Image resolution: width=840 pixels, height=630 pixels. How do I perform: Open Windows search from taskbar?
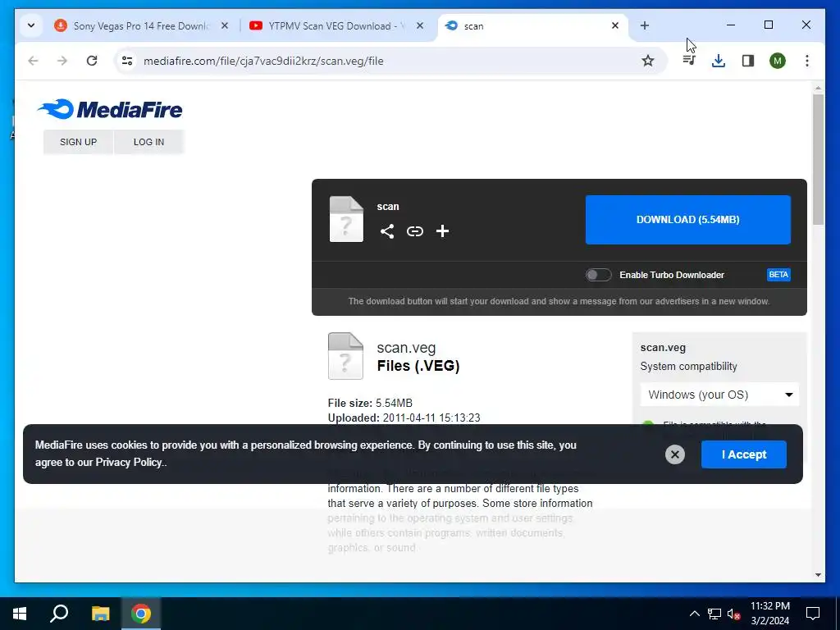point(59,614)
